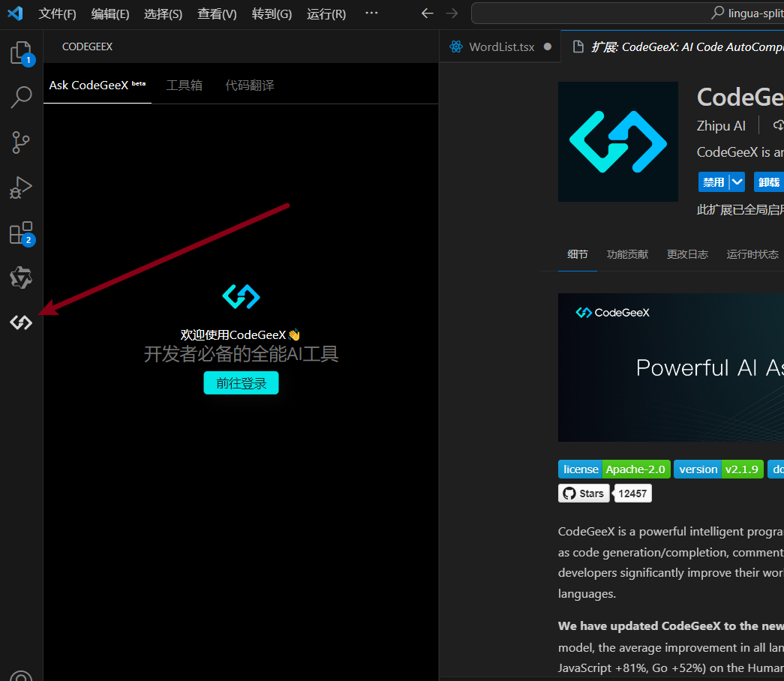This screenshot has height=681, width=784.
Task: Open the Search view in activity bar
Action: click(x=21, y=97)
